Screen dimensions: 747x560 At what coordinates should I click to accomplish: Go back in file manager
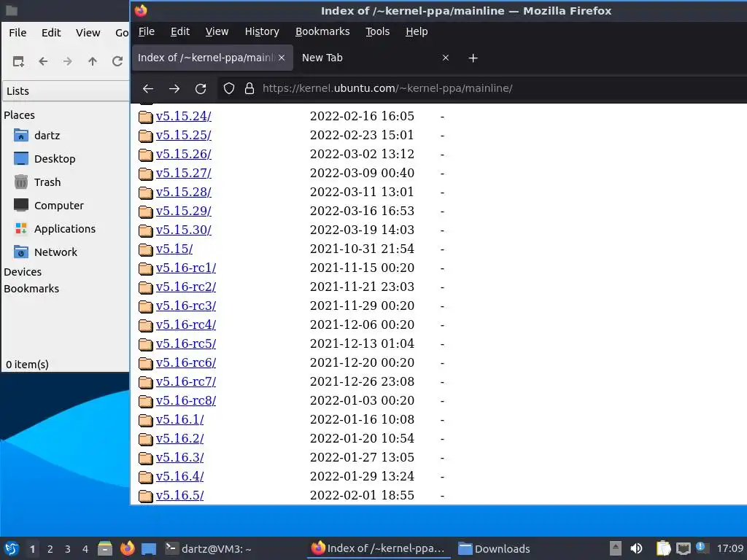click(43, 61)
